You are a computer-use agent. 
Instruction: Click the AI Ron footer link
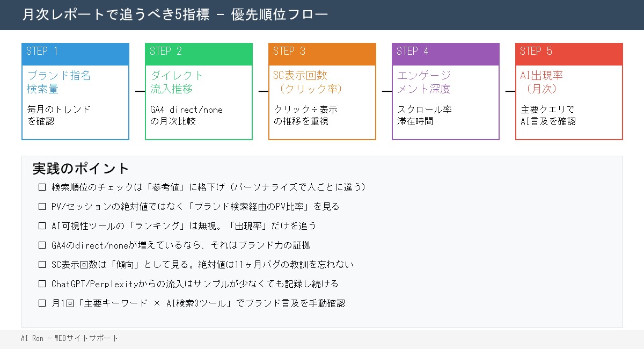[69, 338]
